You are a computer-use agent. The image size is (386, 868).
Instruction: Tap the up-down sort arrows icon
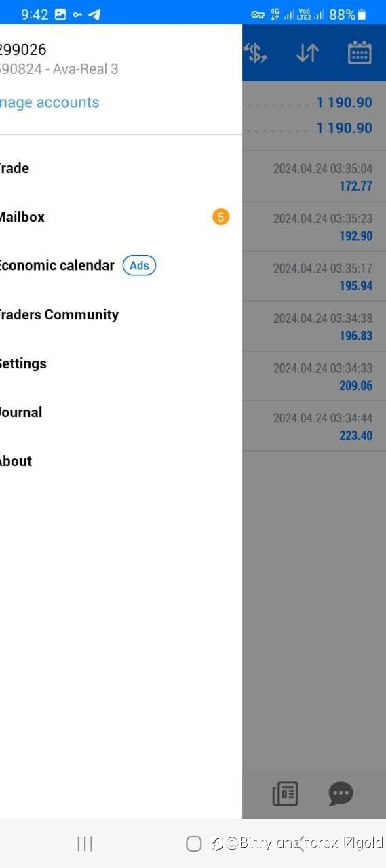coord(307,53)
